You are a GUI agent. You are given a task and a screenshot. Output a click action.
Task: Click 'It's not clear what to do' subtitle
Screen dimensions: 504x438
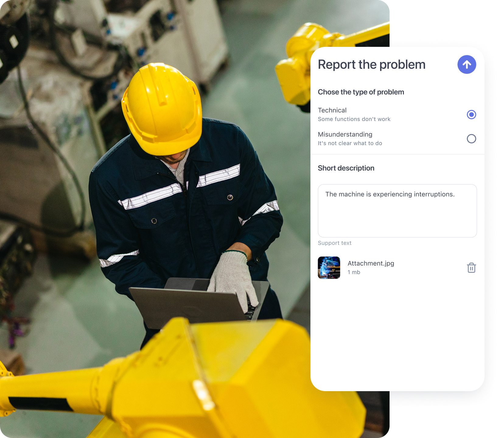tap(350, 143)
